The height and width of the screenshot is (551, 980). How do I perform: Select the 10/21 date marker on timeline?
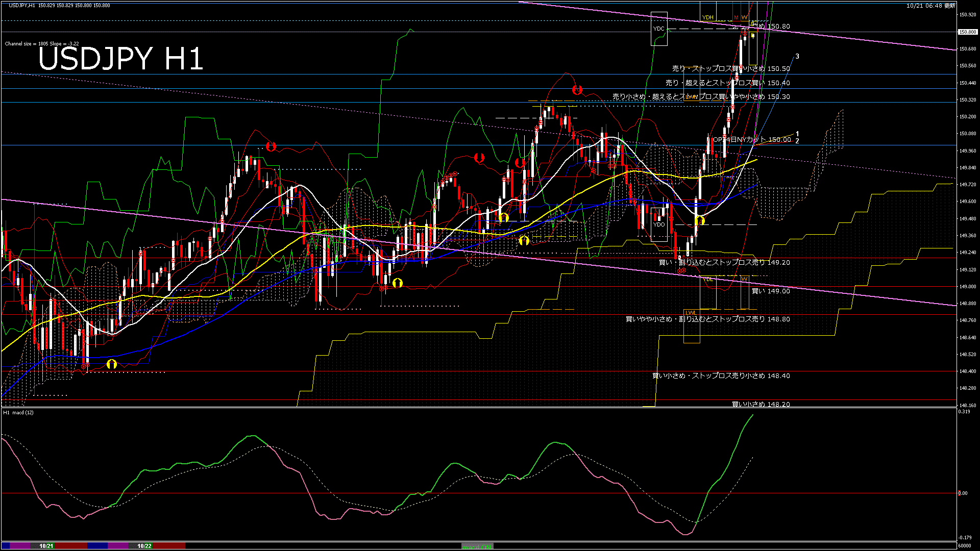click(x=46, y=546)
